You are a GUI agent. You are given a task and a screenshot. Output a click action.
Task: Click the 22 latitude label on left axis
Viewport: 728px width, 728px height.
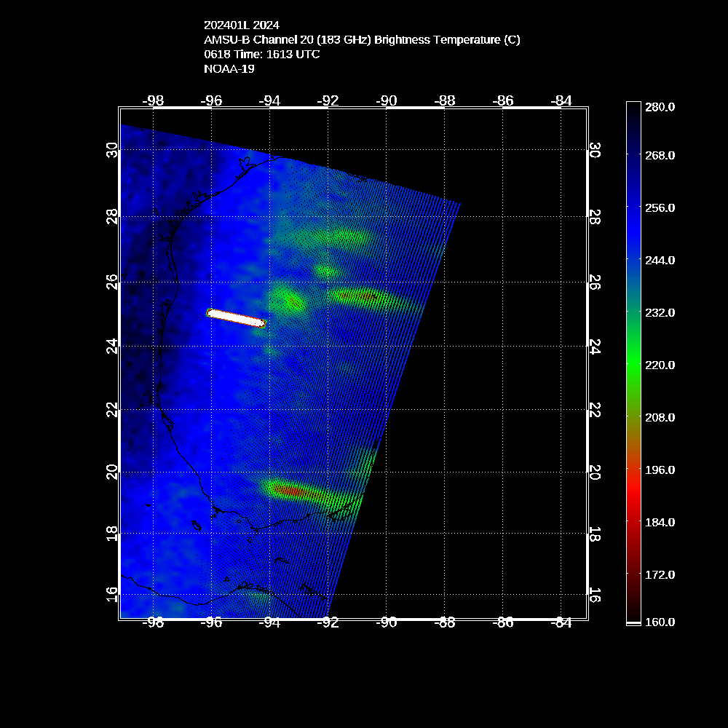111,409
